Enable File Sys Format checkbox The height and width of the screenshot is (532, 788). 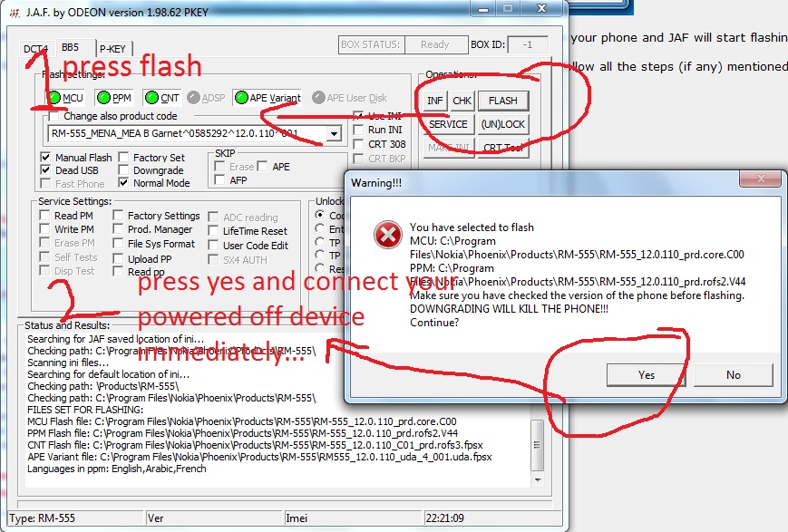118,244
